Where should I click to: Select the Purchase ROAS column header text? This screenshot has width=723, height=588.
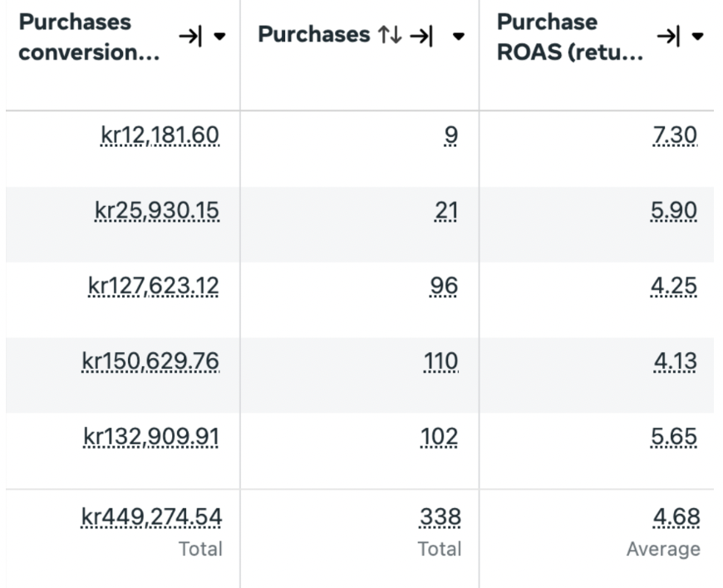point(570,37)
